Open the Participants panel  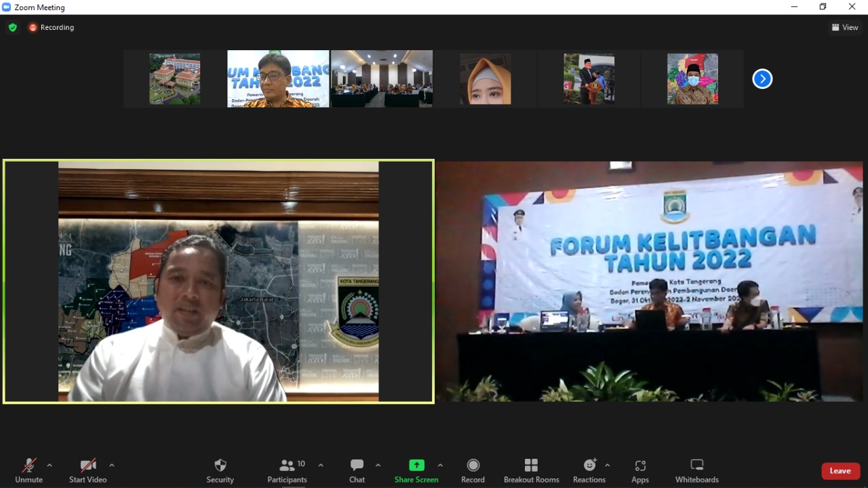[287, 470]
